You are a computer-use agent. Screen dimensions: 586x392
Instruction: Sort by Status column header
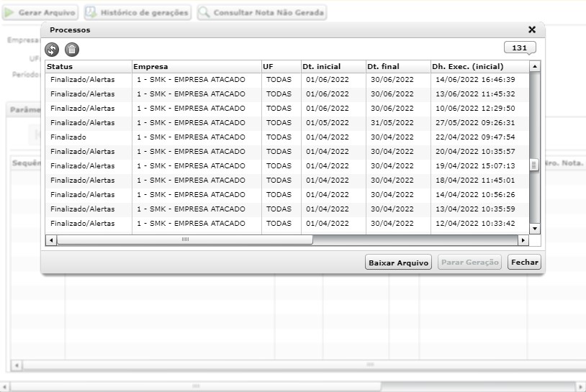89,66
